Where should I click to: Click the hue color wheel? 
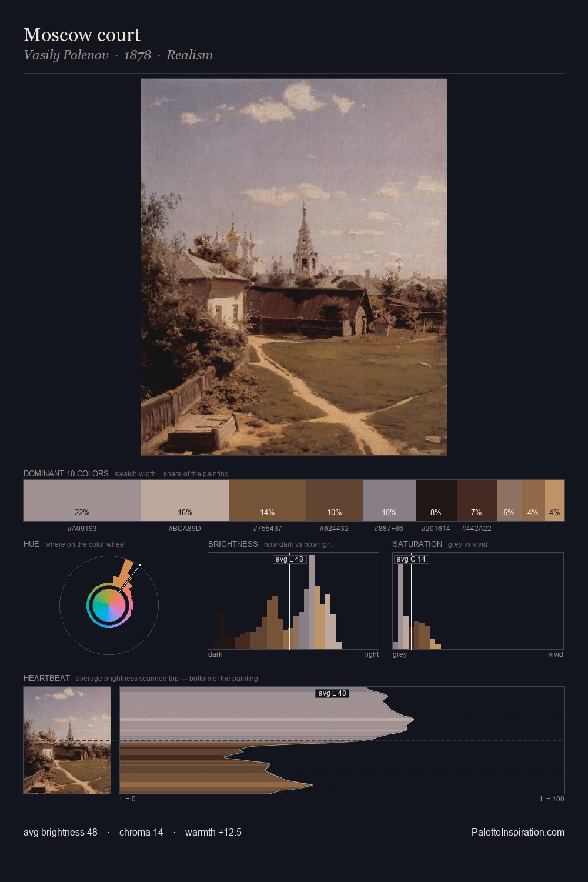(x=109, y=605)
